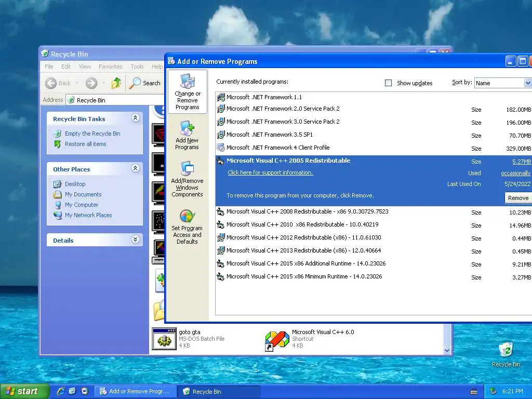Click Restore all items link

[86, 144]
